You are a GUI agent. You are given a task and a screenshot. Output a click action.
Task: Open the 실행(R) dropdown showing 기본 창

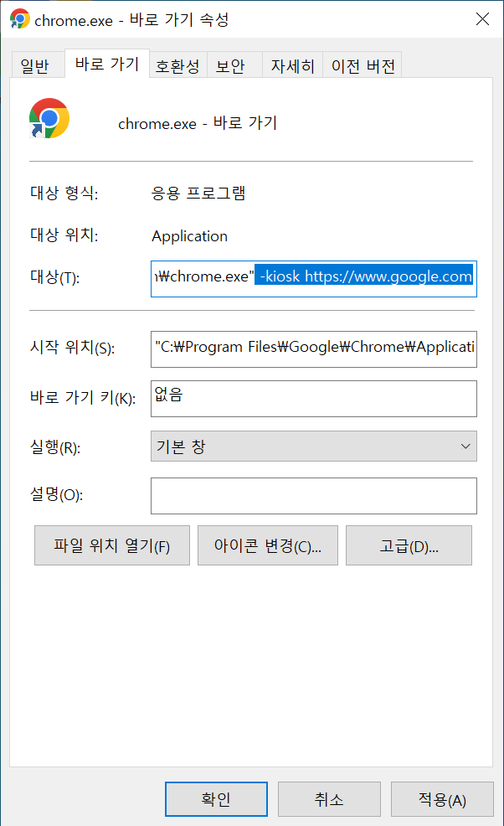coord(314,447)
